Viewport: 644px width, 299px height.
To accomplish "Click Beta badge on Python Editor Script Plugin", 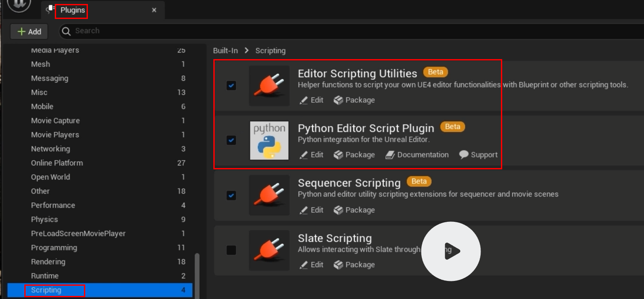I will [452, 127].
